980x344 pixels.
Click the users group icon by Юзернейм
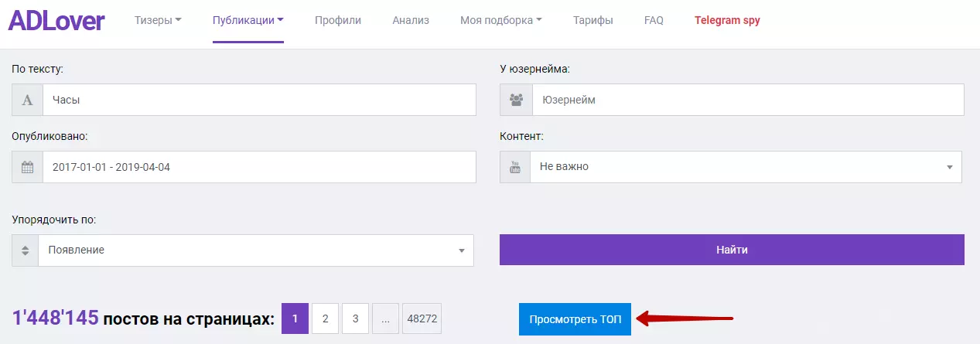[516, 100]
